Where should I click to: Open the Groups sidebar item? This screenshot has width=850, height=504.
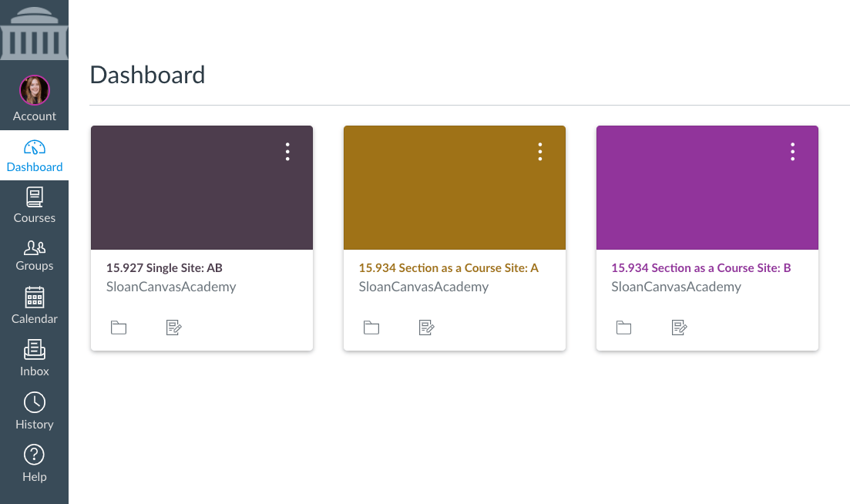(34, 255)
